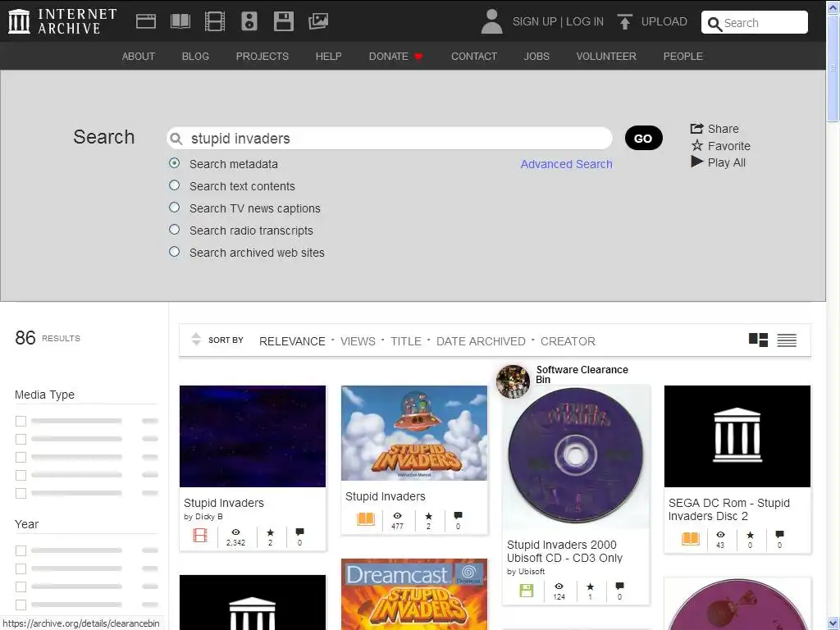Sort results by VIEWS
Screen dimensions: 840x630
click(358, 341)
